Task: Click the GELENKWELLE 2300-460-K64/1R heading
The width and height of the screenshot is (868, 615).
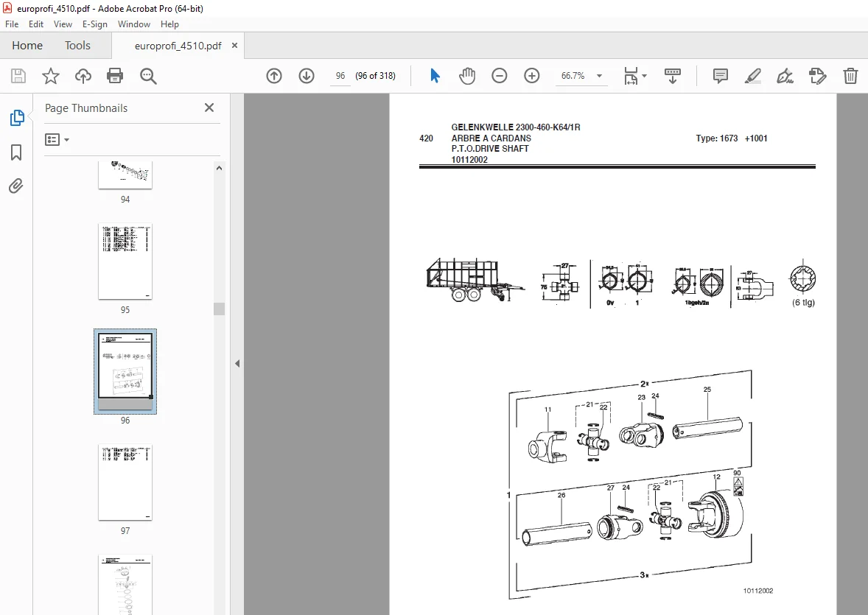Action: (515, 127)
